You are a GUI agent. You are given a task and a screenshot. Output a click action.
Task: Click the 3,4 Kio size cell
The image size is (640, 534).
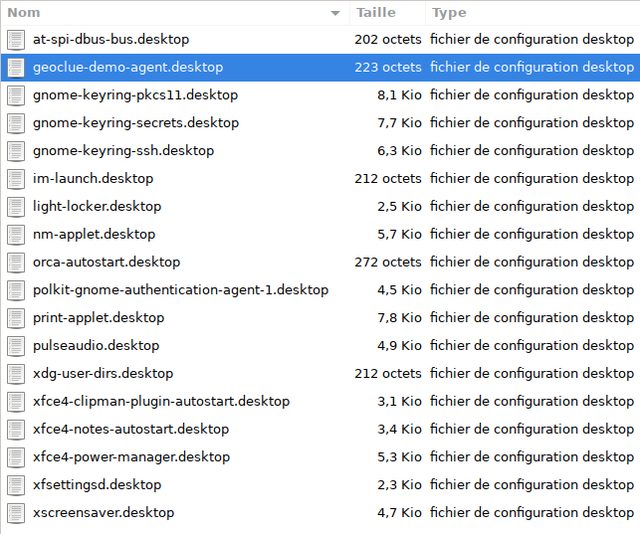(x=399, y=429)
